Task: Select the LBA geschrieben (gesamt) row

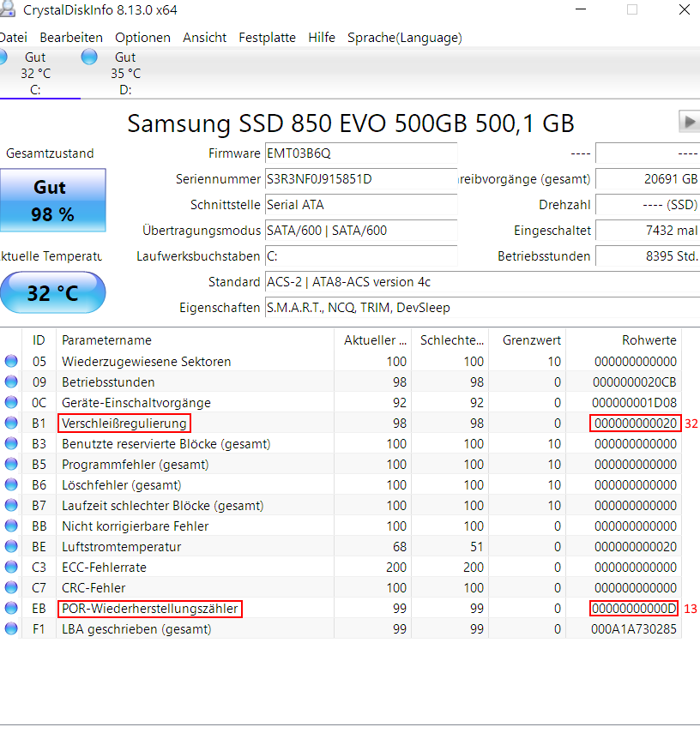Action: (341, 628)
